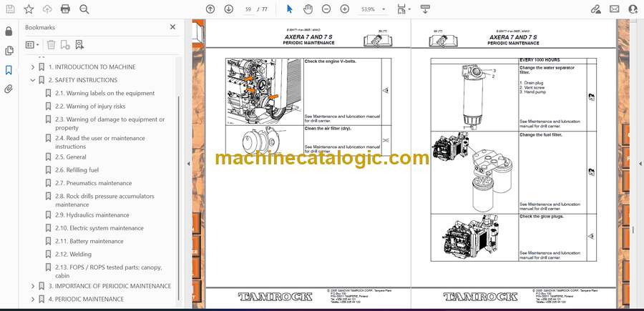Expand the 4. PERIODIC MAINTENANCE bookmark
The width and height of the screenshot is (644, 311).
33,299
